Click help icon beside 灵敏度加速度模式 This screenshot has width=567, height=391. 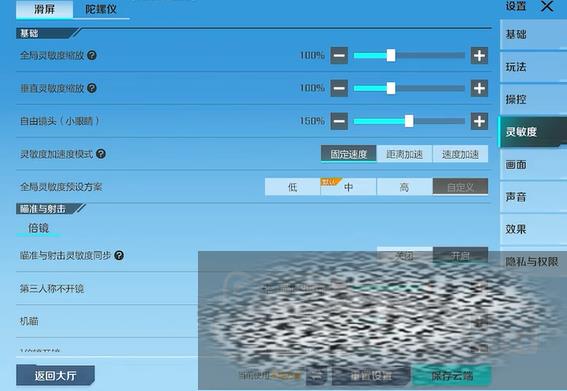click(x=101, y=154)
